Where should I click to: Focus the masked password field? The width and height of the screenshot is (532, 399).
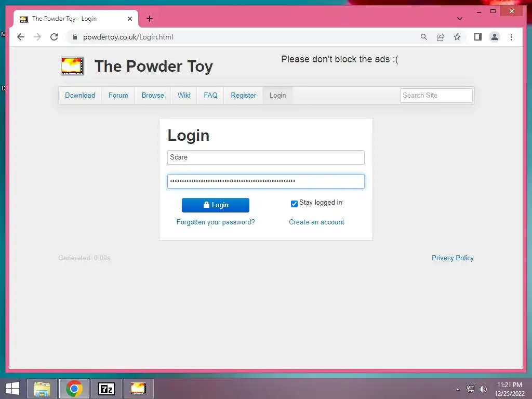coord(265,181)
